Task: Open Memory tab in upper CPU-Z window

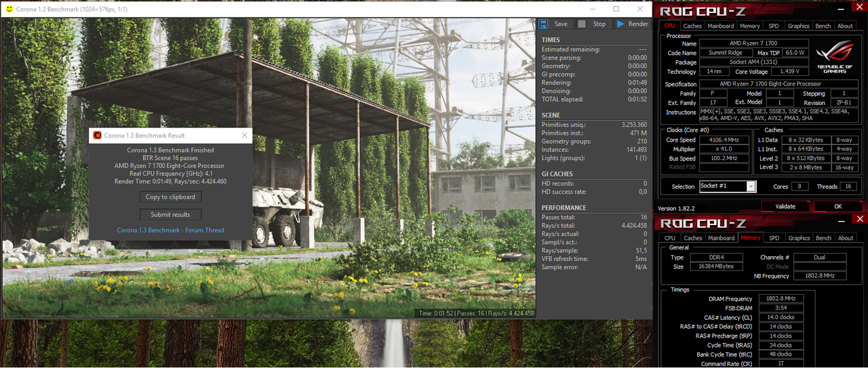Action: (750, 26)
